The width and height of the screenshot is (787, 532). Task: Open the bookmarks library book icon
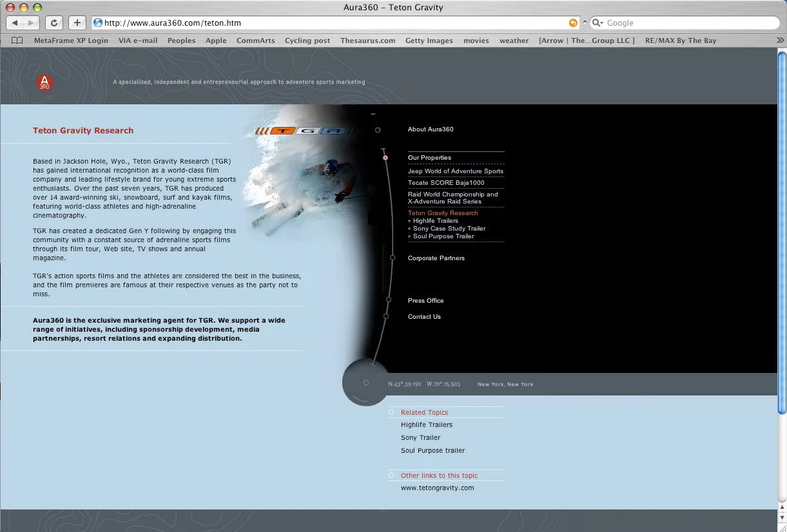[17, 41]
